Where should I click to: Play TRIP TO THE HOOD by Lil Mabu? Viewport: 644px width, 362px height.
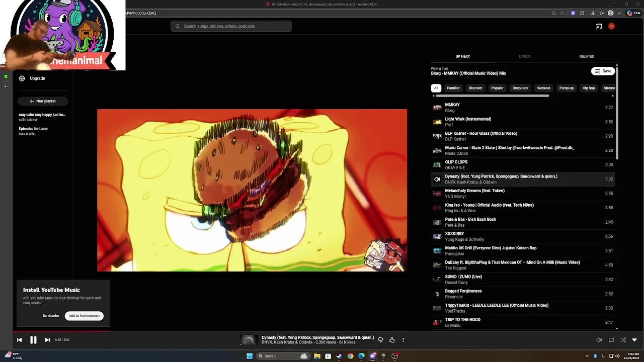pyautogui.click(x=523, y=322)
